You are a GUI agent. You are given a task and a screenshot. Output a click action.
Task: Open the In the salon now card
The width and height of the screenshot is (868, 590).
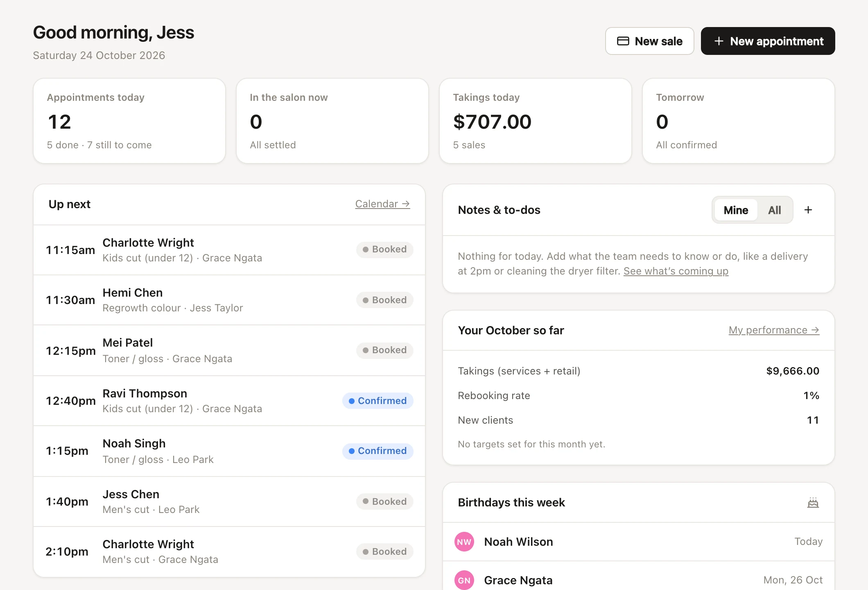[x=332, y=121]
